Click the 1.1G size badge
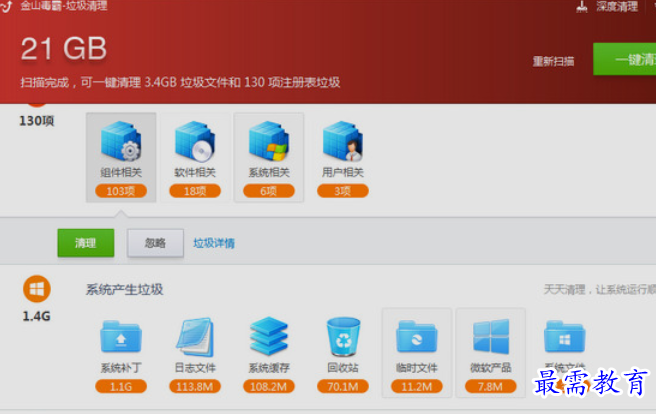 (121, 386)
